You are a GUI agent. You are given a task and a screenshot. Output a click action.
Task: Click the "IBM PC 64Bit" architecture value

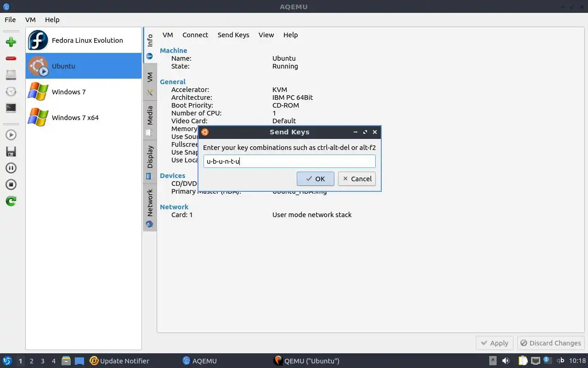[x=293, y=98]
